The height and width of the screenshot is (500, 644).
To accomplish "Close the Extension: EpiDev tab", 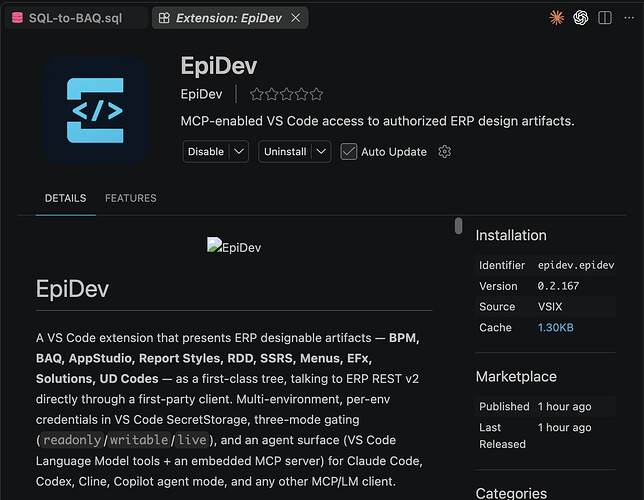I will [x=296, y=18].
